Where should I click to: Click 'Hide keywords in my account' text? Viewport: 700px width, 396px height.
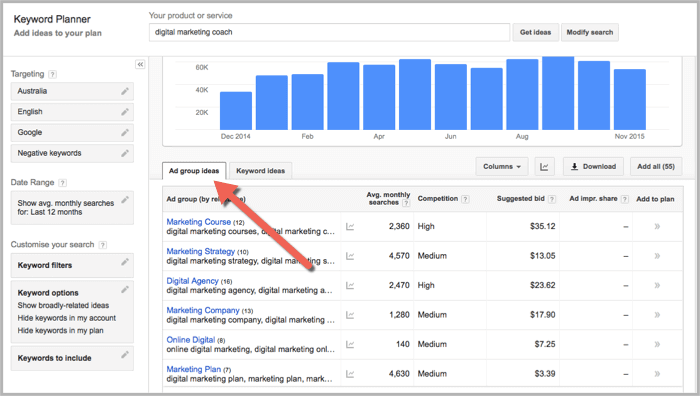[67, 318]
